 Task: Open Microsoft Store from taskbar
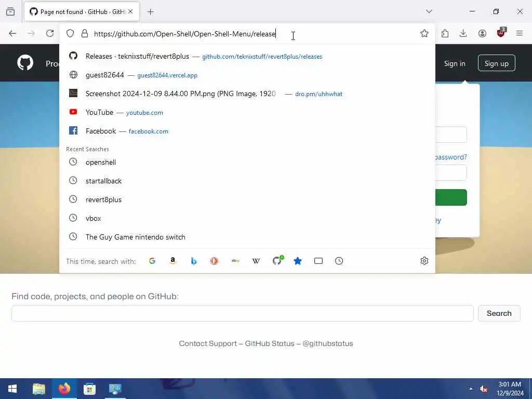click(89, 389)
